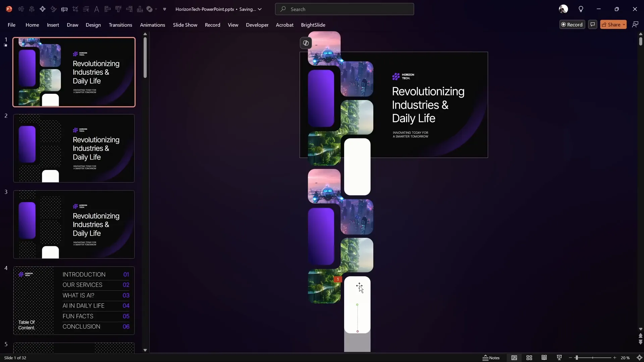The image size is (644, 362).
Task: Open the Developer ribbon tab
Action: point(257,25)
